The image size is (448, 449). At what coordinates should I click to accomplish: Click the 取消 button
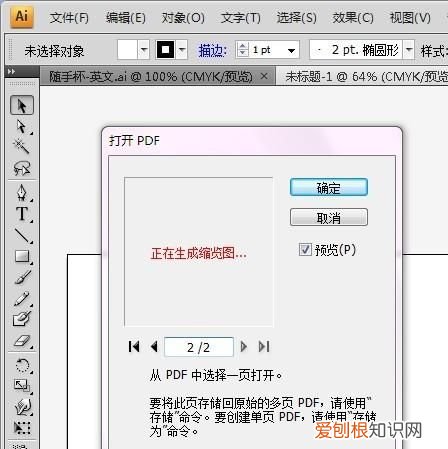329,217
